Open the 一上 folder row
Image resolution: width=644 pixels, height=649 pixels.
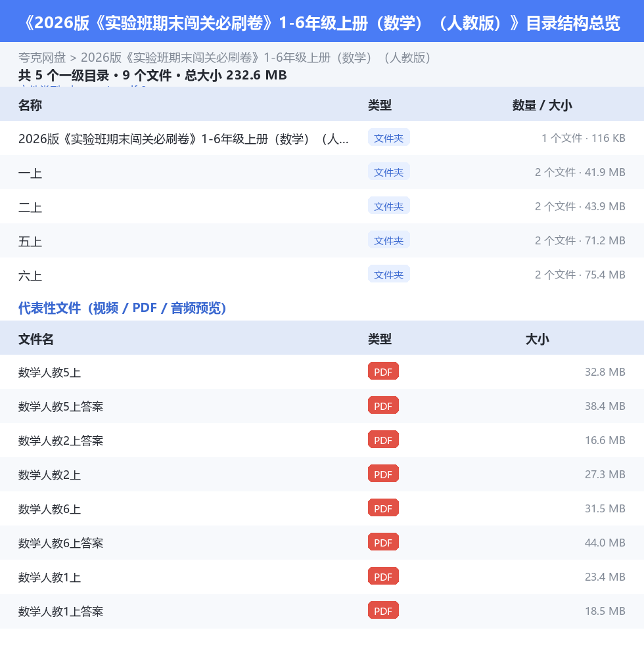(x=322, y=172)
